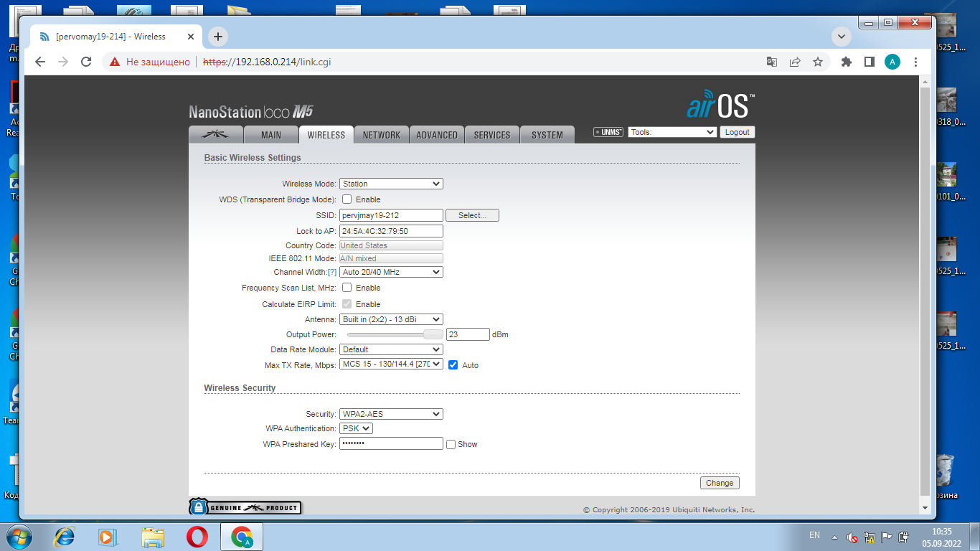
Task: Open the media player taskbar icon
Action: (108, 537)
